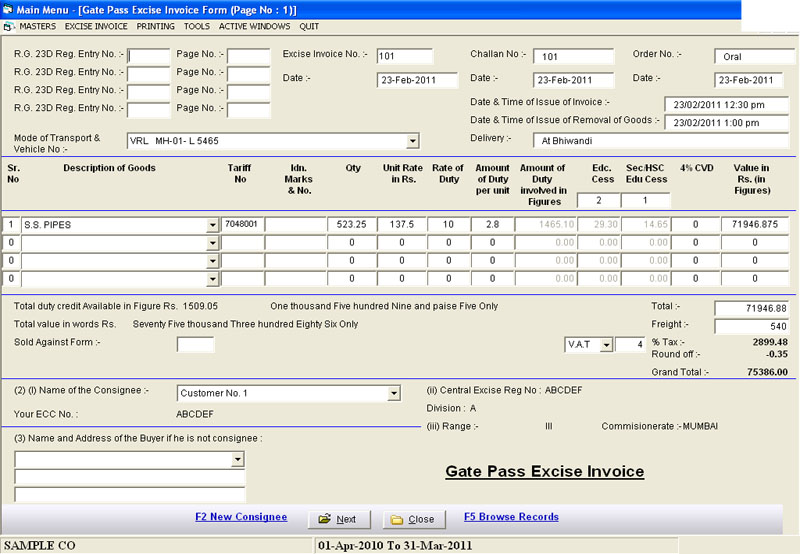The height and width of the screenshot is (554, 800).
Task: Open the EXCISE INVOICE menu
Action: 96,26
